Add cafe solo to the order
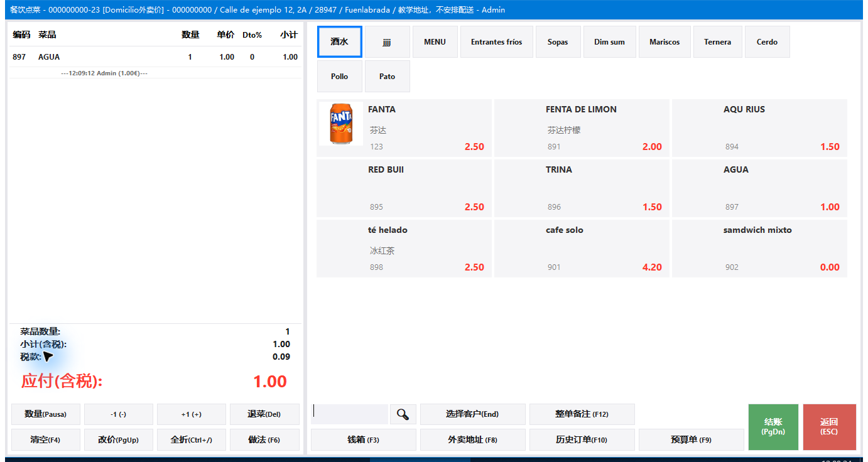Image resolution: width=868 pixels, height=462 pixels. tap(582, 249)
